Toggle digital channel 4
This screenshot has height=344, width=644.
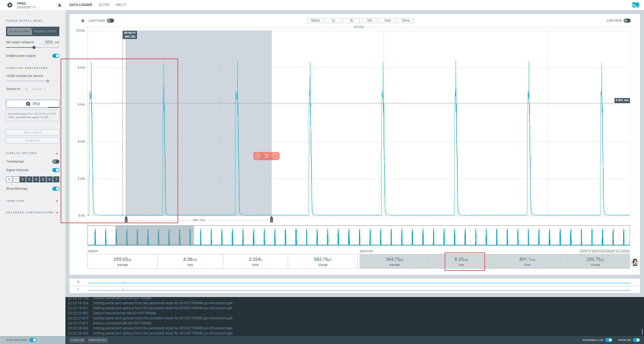pyautogui.click(x=36, y=179)
